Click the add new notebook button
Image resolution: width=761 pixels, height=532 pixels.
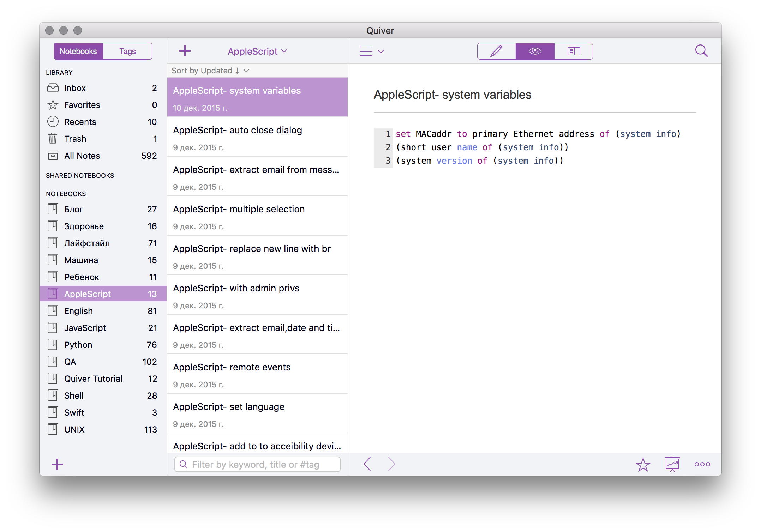pyautogui.click(x=57, y=463)
